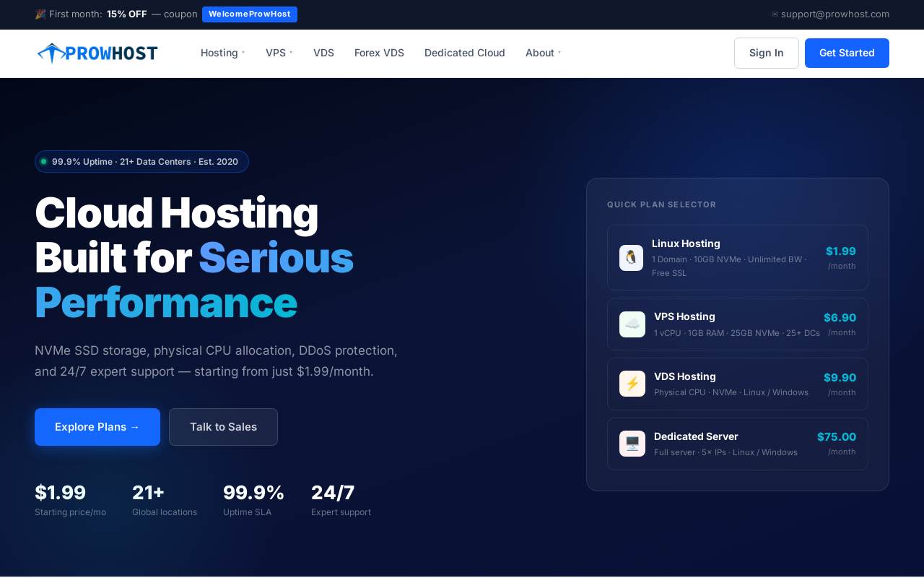The image size is (924, 578).
Task: Click the VPS Hosting cloud icon
Action: tap(632, 324)
